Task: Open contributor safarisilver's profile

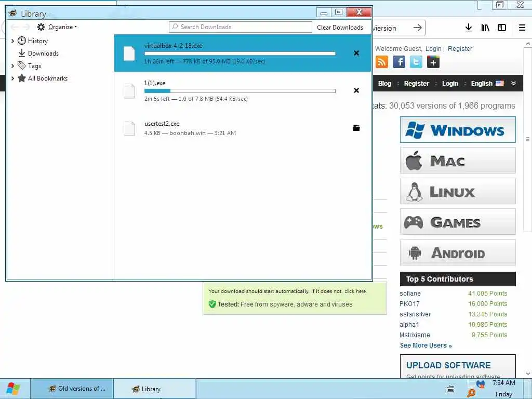Action: tap(415, 314)
